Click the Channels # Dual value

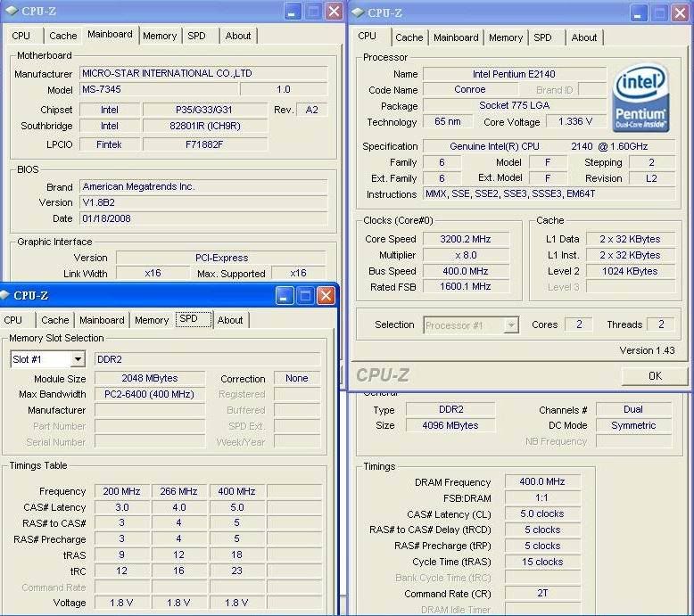pyautogui.click(x=633, y=409)
